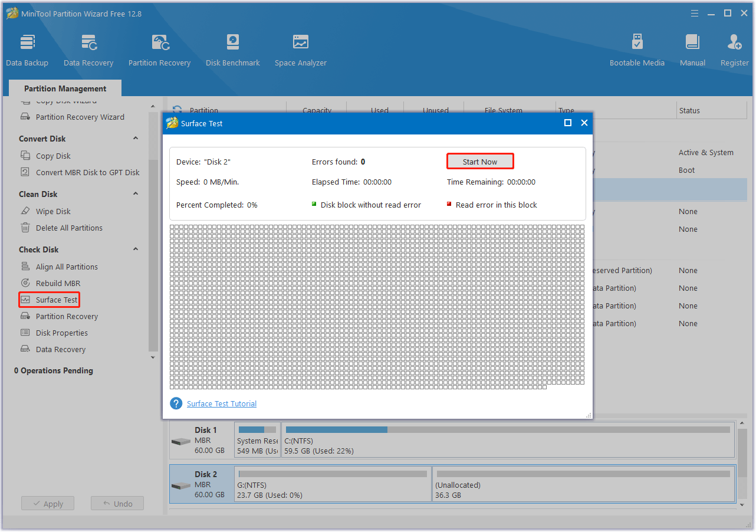Open the Data Backup tool

pyautogui.click(x=27, y=49)
